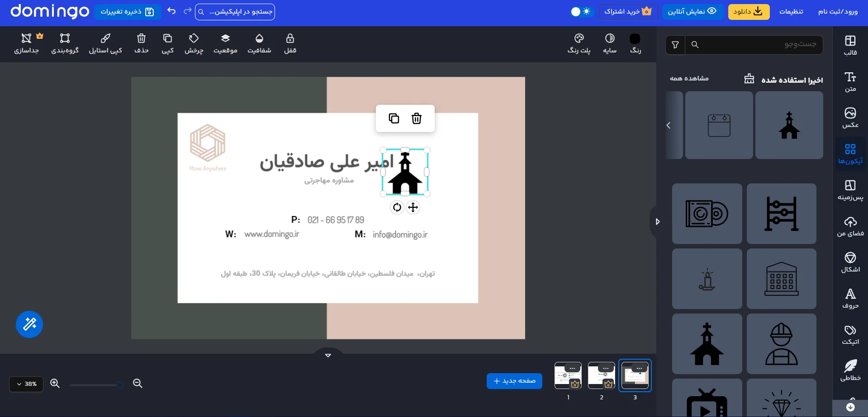This screenshot has height=417, width=868.
Task: Click the app search field in header
Action: 235,12
